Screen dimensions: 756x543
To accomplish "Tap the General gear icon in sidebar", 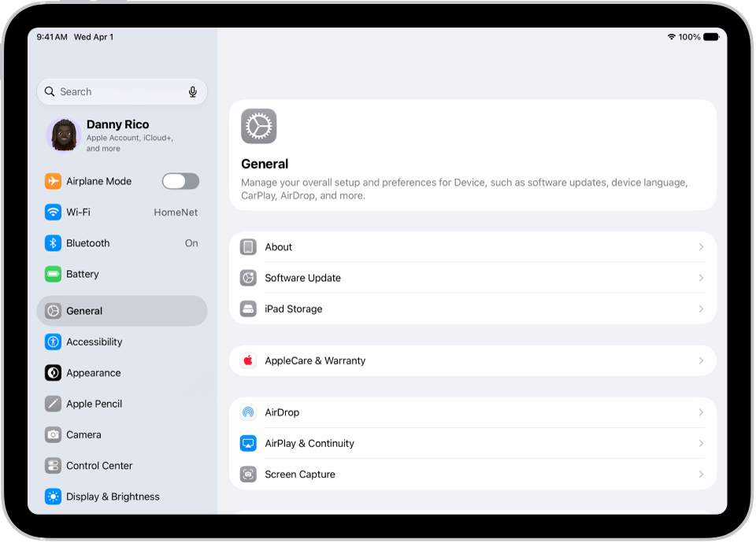I will click(x=53, y=311).
